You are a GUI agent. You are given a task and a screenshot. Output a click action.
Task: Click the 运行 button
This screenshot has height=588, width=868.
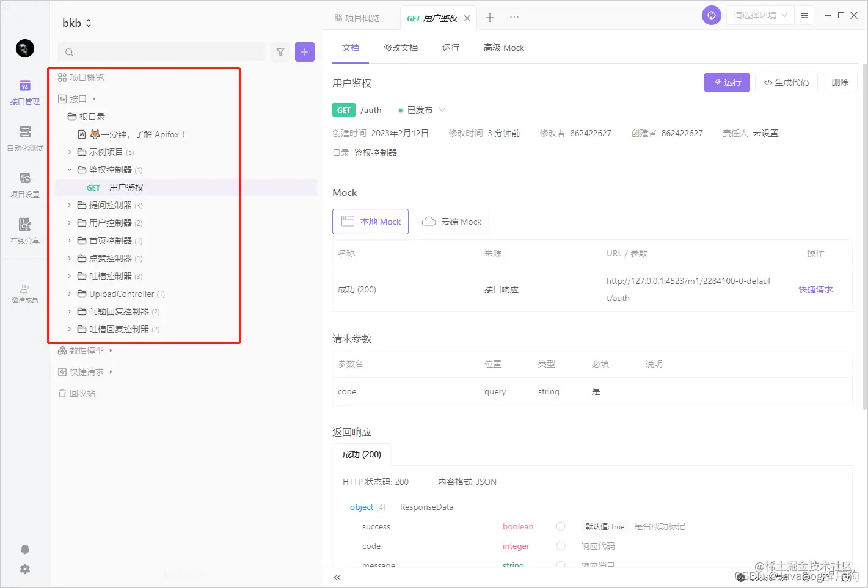tap(727, 82)
